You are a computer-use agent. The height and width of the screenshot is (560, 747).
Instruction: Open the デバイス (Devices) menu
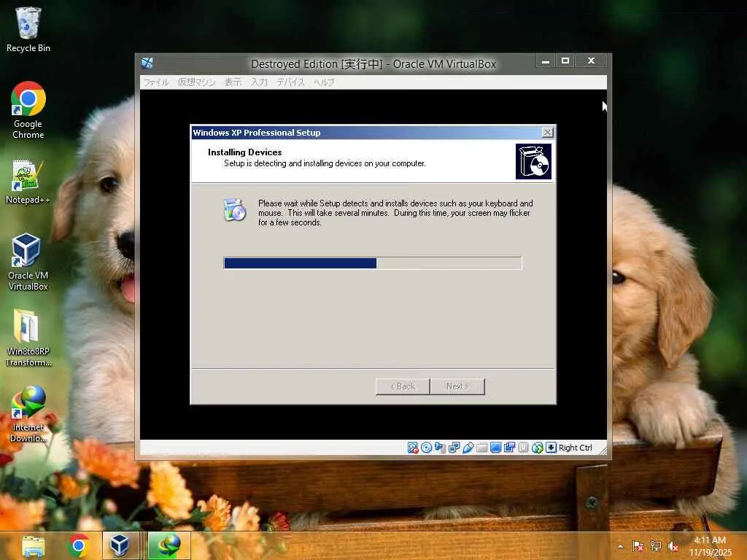290,82
